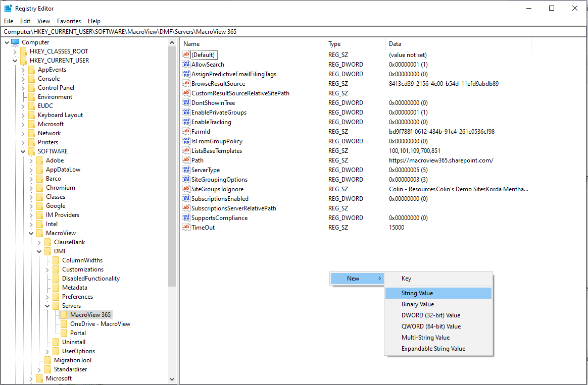Click the DWORD icon beside IsFromGroupPolicy

tap(186, 141)
